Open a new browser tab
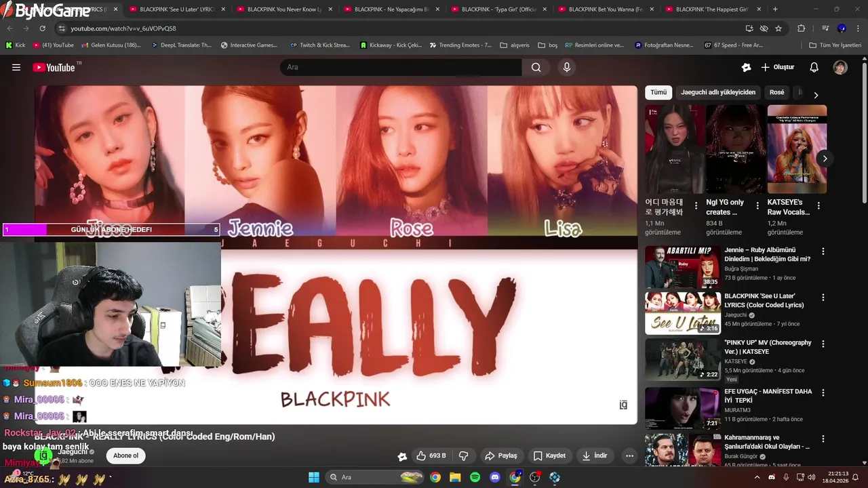Image resolution: width=868 pixels, height=488 pixels. (x=775, y=9)
